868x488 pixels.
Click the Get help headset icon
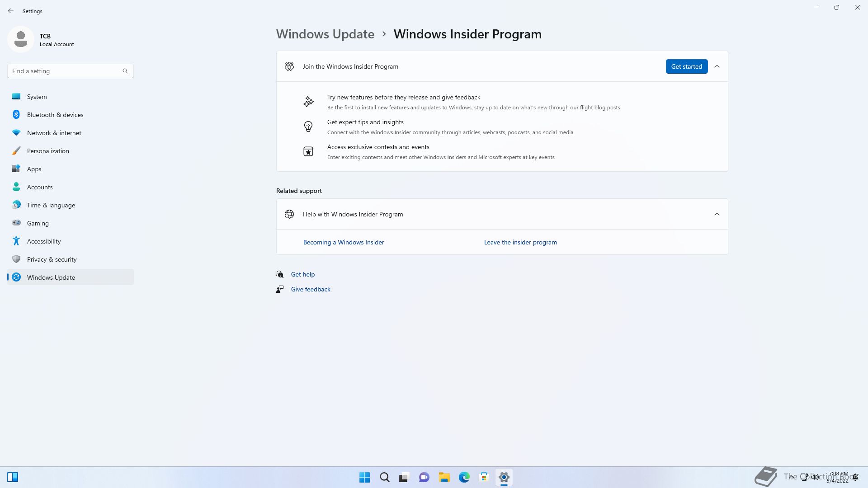point(280,274)
